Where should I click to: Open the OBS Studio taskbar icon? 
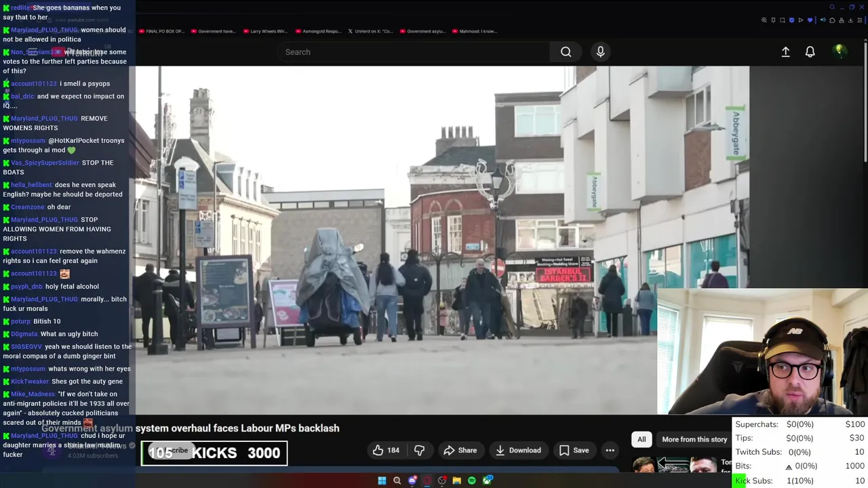coord(442,481)
